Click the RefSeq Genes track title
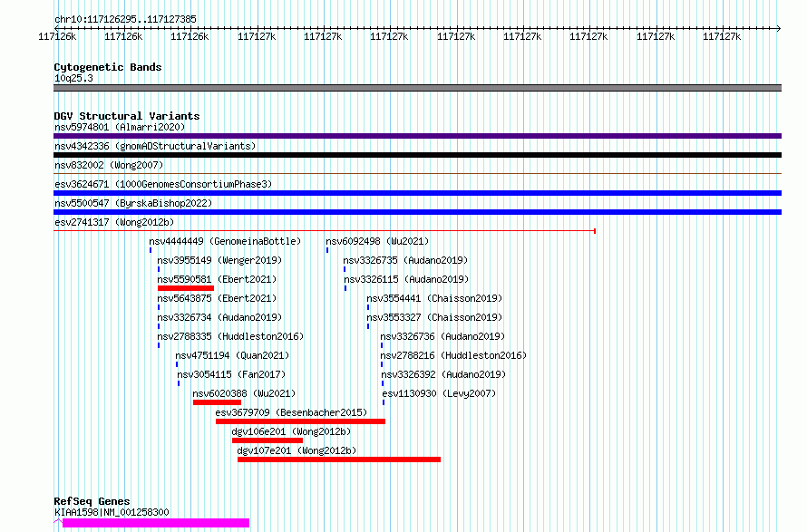 92,501
